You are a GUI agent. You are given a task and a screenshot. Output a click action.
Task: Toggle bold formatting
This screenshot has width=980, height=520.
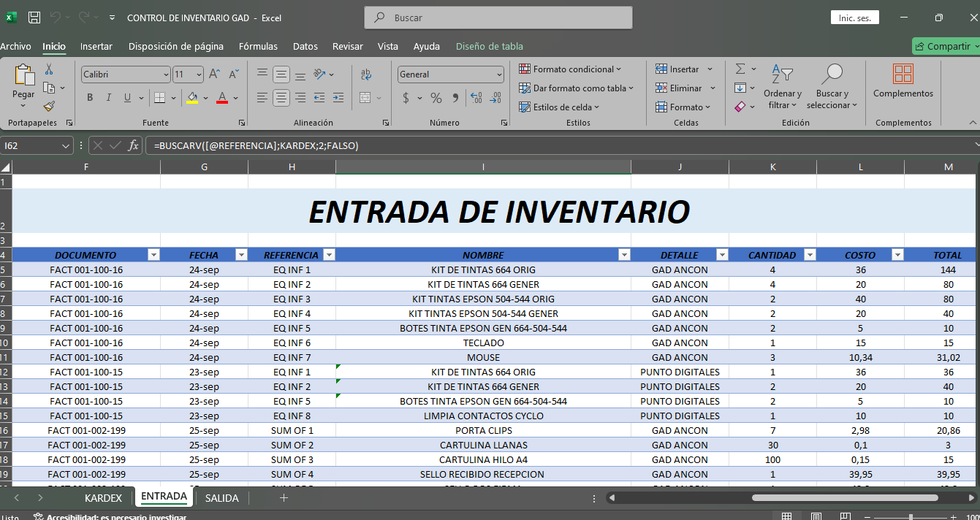[90, 98]
